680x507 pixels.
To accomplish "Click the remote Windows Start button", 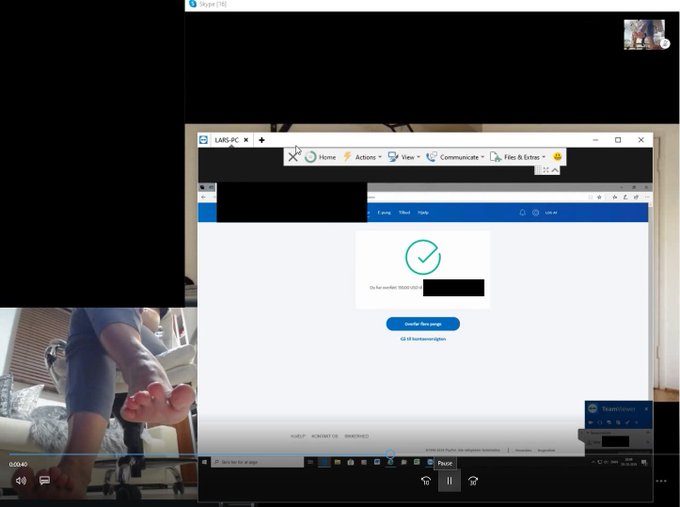I will click(204, 462).
